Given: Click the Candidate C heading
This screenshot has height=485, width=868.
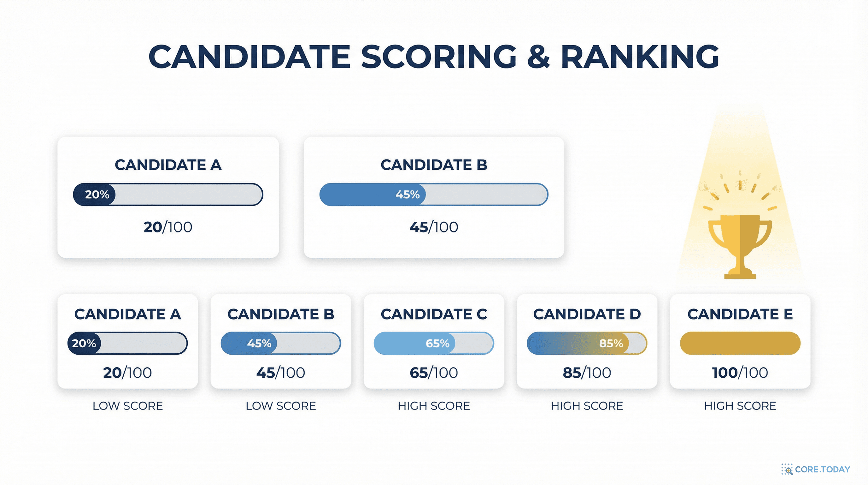Looking at the screenshot, I should click(434, 314).
